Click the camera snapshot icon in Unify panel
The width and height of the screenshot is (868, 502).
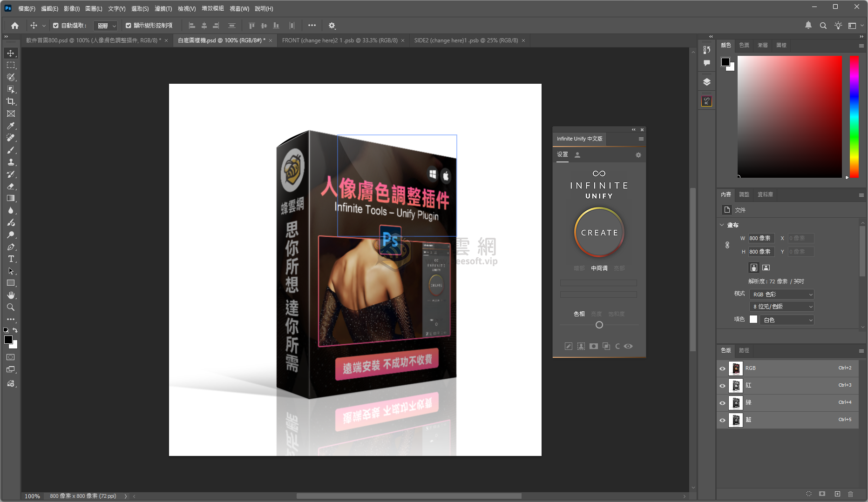tap(594, 346)
